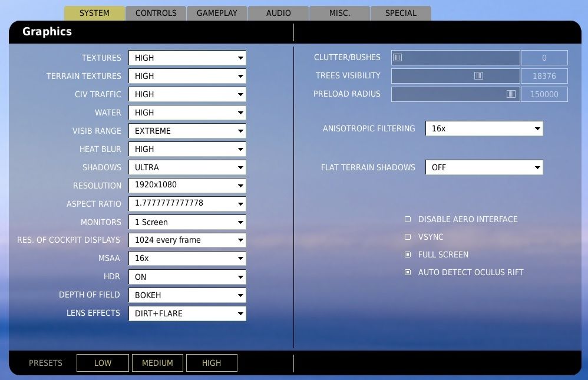
Task: Apply the LOW graphics preset
Action: point(103,363)
